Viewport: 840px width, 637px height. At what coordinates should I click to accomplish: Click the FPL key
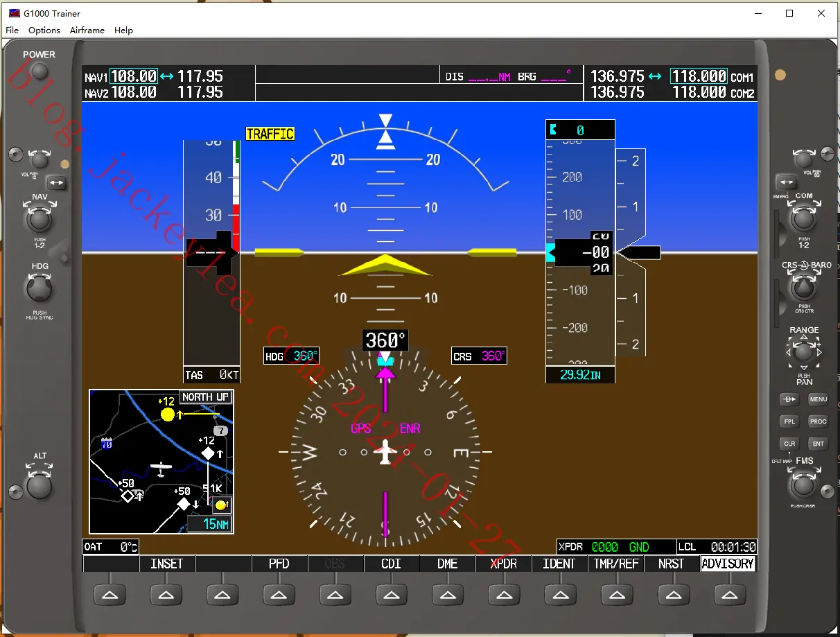[x=789, y=421]
